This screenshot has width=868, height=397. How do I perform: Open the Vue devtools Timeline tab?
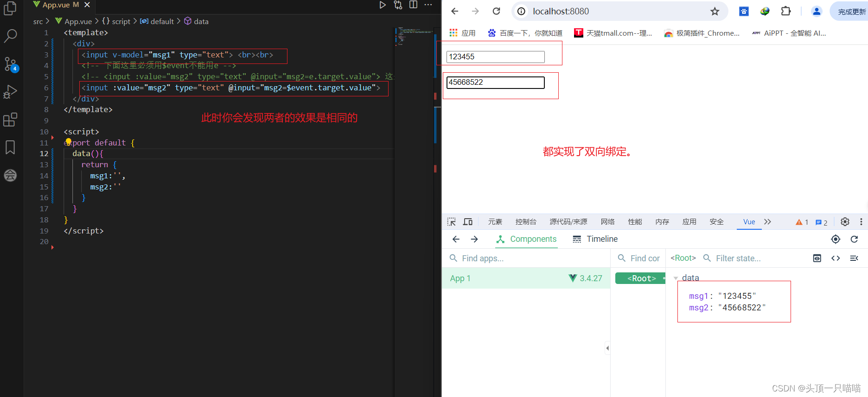595,239
